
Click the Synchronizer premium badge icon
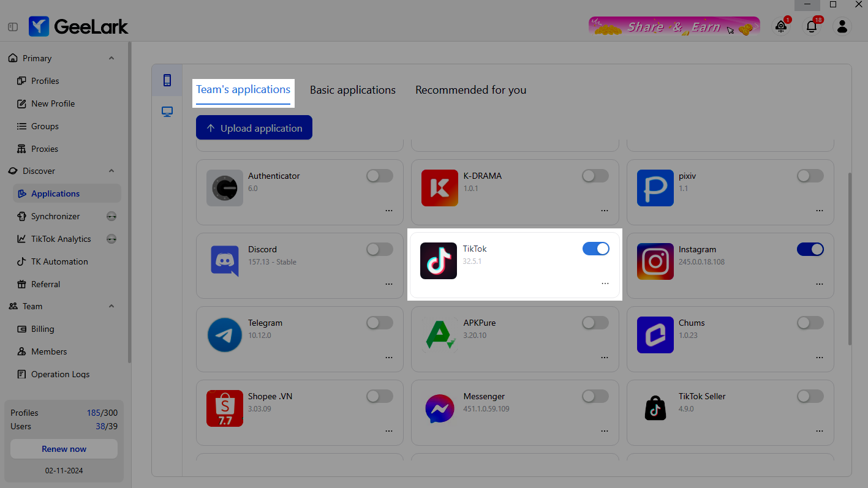[x=111, y=216]
